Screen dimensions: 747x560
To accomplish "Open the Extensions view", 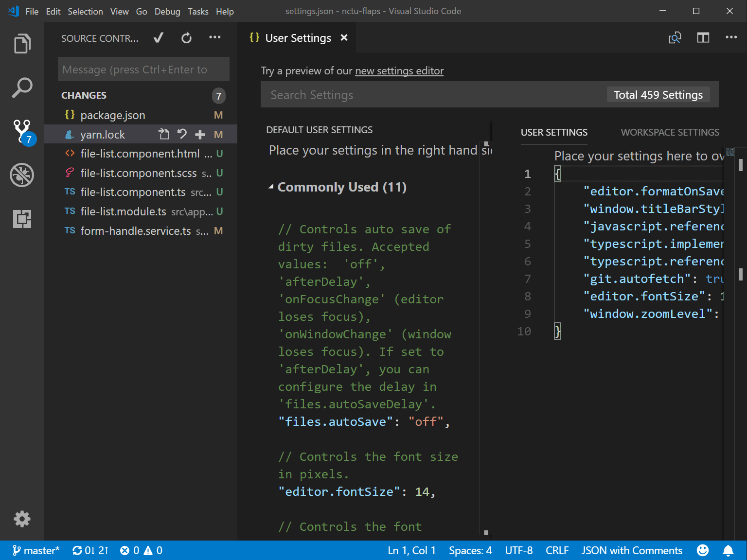I will 22,219.
